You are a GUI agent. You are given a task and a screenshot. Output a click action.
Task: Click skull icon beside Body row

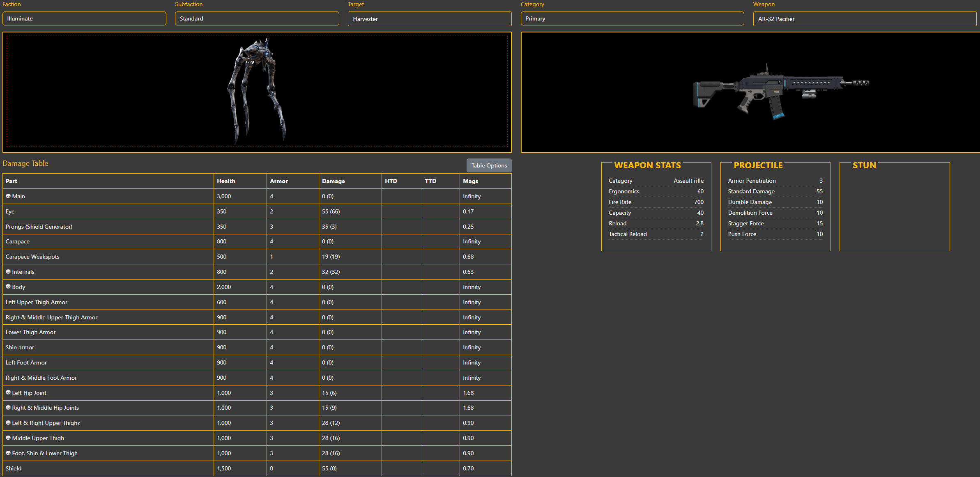pos(8,287)
